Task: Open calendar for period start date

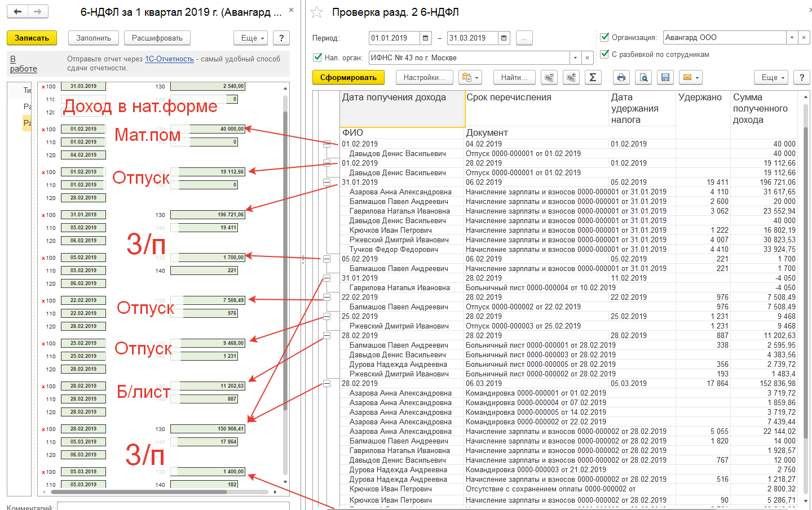Action: (426, 38)
